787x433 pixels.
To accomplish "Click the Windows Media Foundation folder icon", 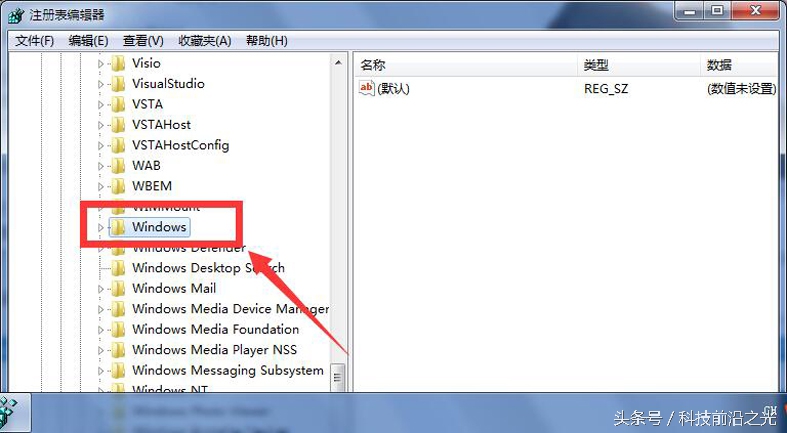I will tap(118, 330).
